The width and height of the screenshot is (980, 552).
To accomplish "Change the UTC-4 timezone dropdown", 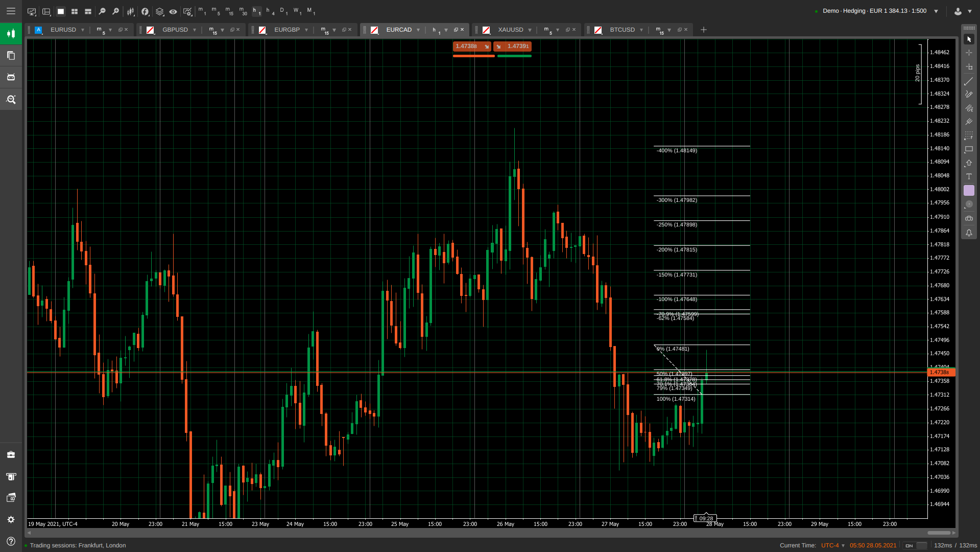I will (833, 545).
